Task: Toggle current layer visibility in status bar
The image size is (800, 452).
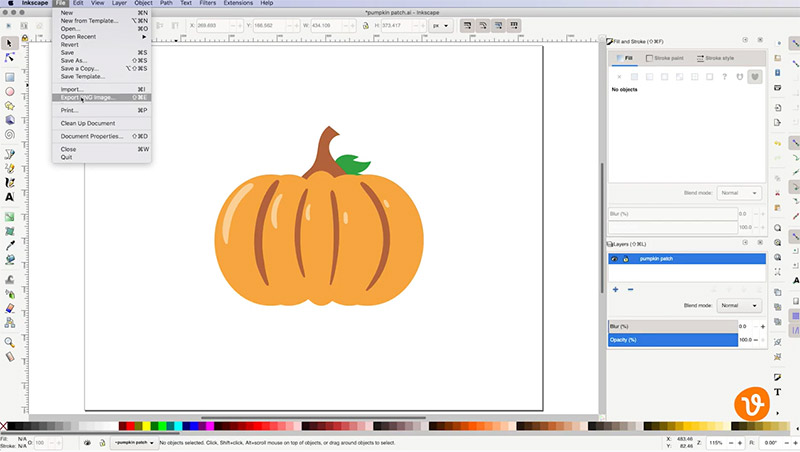Action: tap(87, 443)
